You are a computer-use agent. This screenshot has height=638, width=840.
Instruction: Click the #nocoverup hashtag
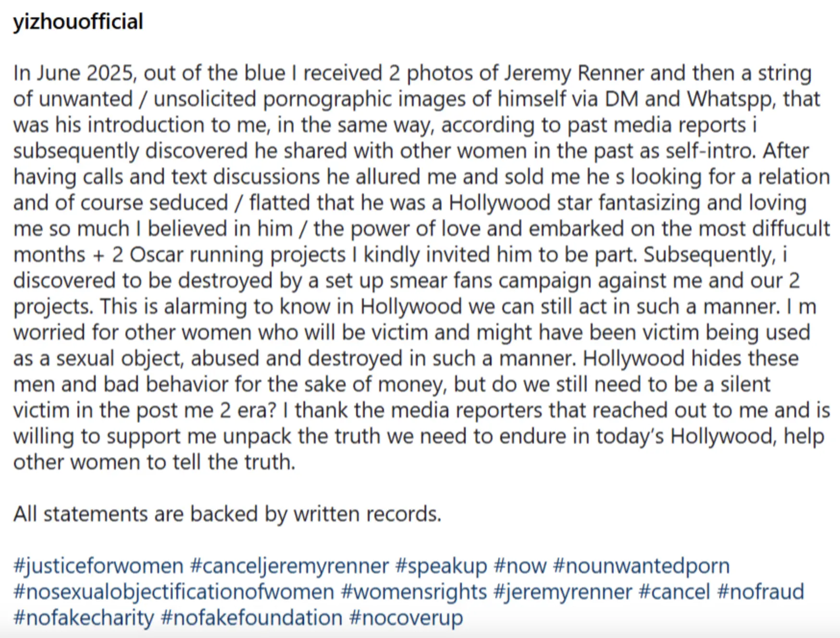click(x=406, y=618)
